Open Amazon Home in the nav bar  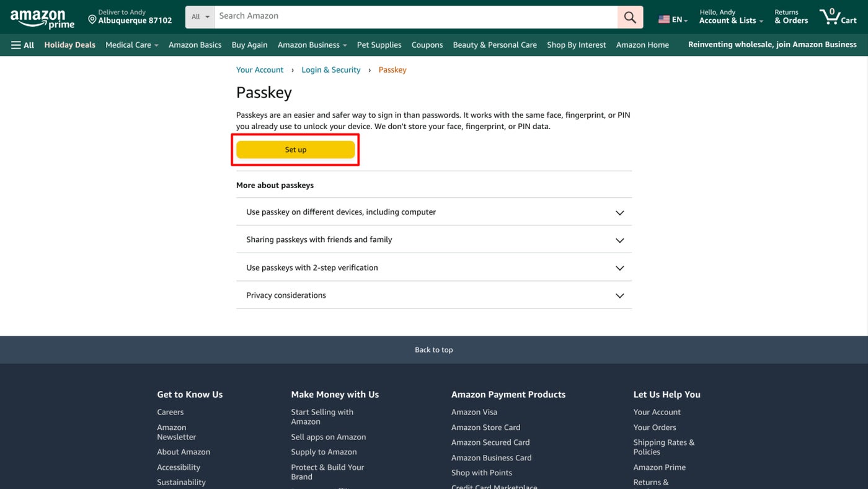(642, 45)
